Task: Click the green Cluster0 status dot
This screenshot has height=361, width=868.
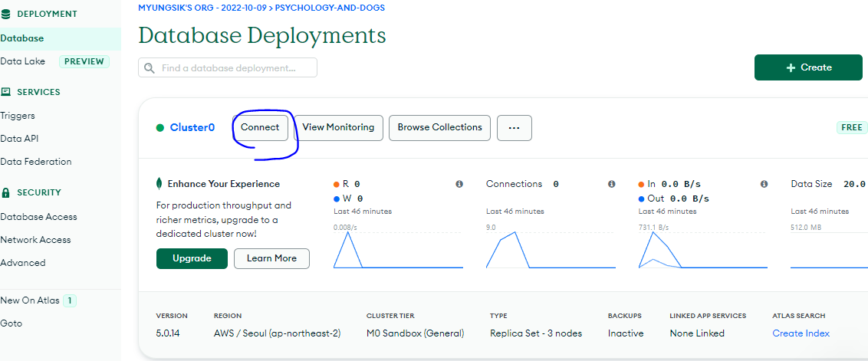Action: point(160,128)
